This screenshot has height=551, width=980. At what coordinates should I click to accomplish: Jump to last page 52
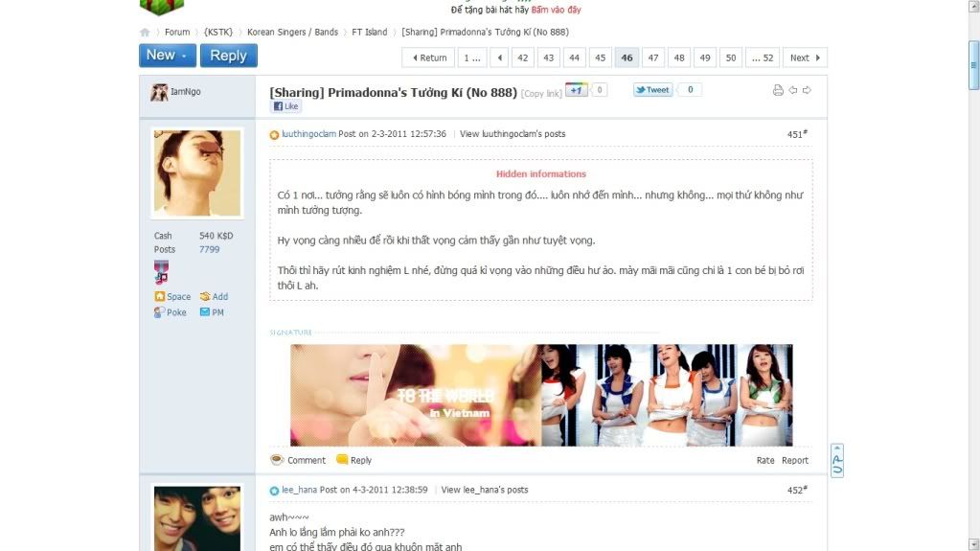[763, 57]
